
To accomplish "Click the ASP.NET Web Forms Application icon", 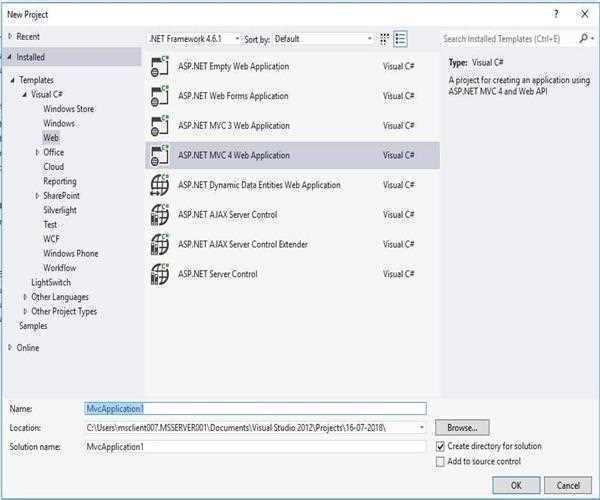I will (160, 97).
